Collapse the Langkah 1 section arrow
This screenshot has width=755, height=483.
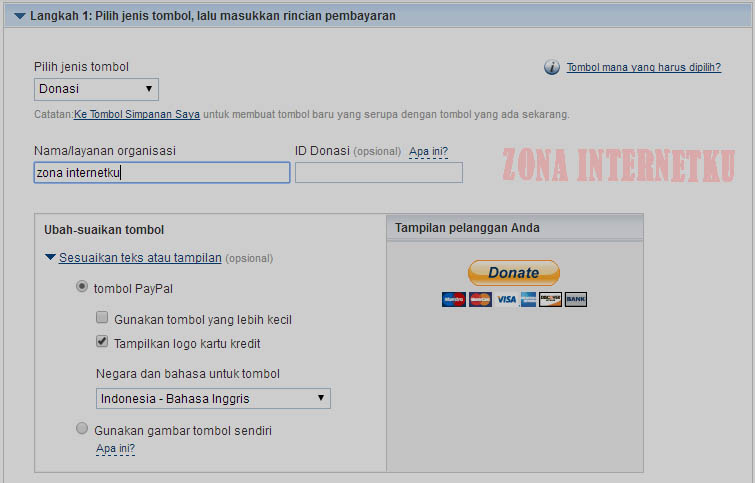point(20,16)
